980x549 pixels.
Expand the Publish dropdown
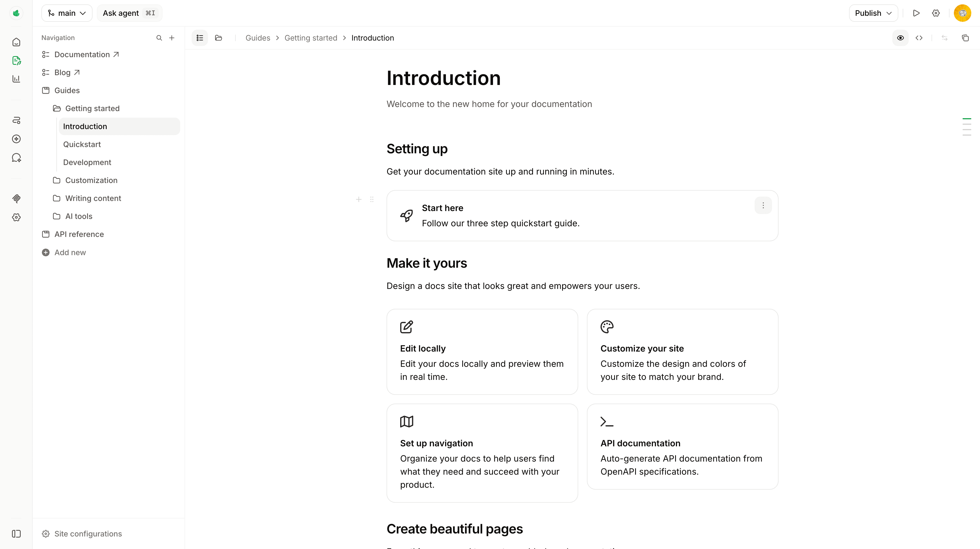tap(873, 13)
